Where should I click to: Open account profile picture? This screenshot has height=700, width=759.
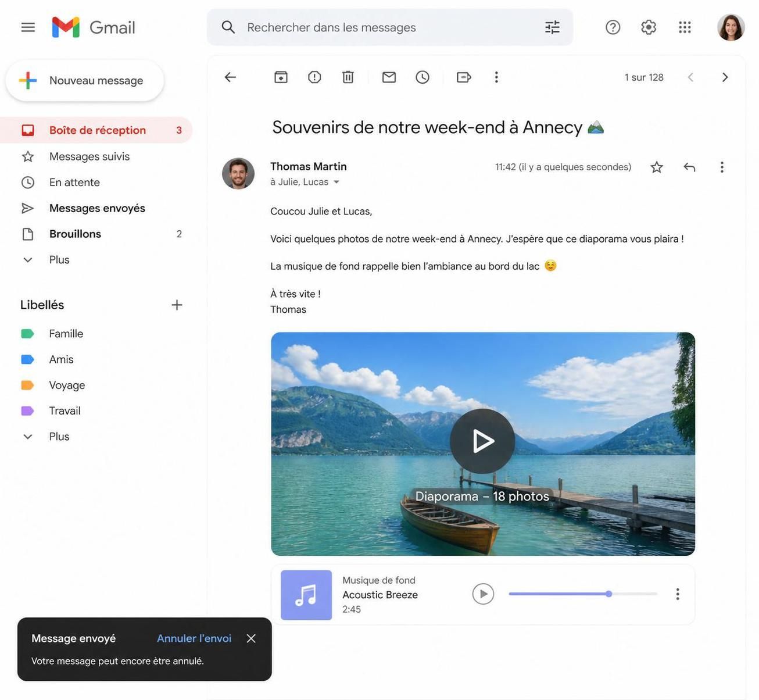pos(731,27)
